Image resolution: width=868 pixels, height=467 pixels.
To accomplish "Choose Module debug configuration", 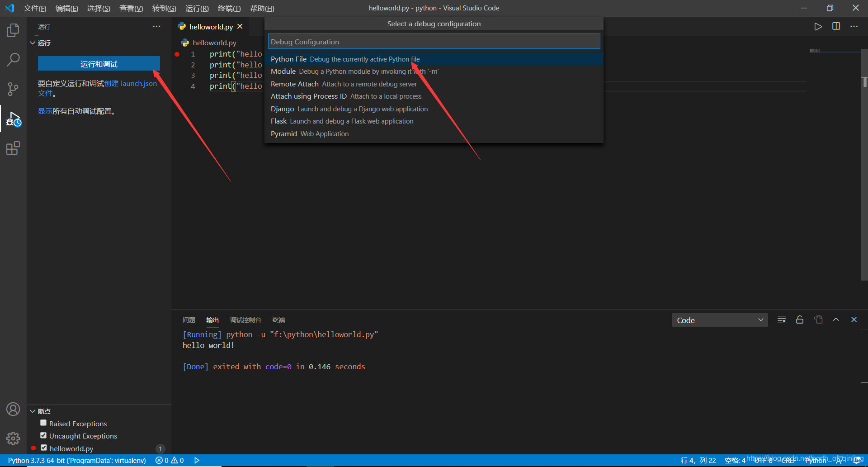I will coord(434,71).
